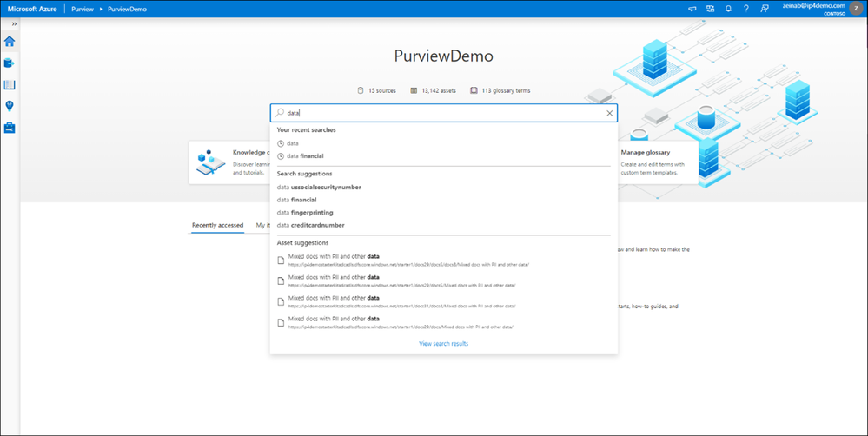
Task: Open the Help question mark icon
Action: click(746, 9)
